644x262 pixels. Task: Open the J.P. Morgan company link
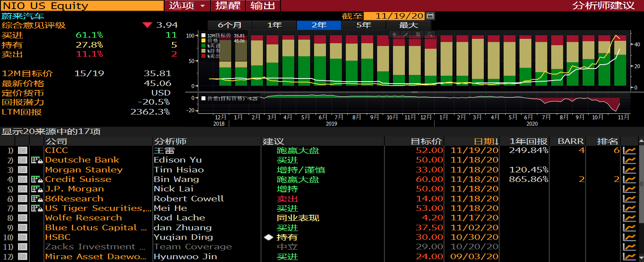[x=75, y=189]
